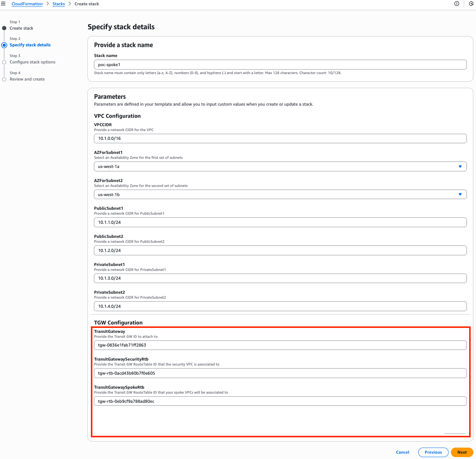Open the info panel icon
The image size is (476, 459).
pos(457,4)
